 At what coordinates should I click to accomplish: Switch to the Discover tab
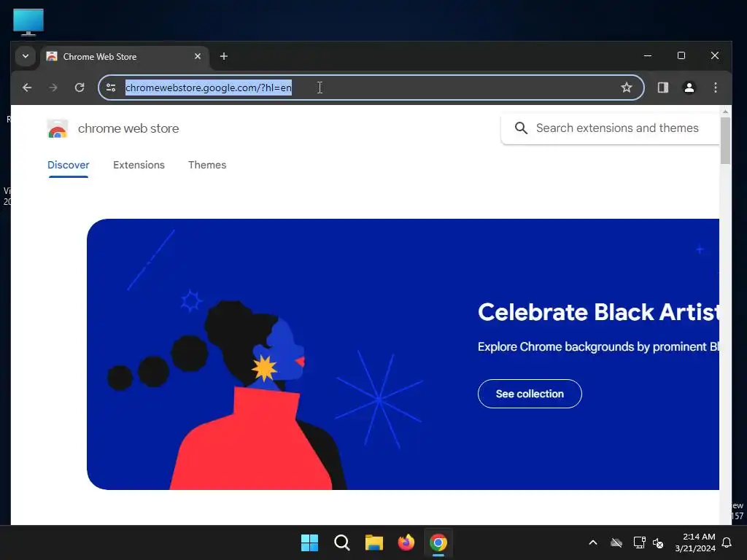[x=68, y=165]
